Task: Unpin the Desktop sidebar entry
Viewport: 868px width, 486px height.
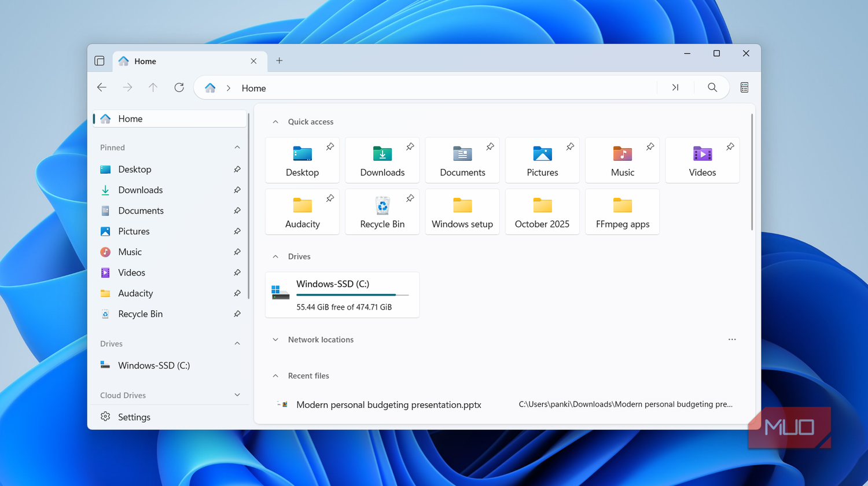Action: pyautogui.click(x=237, y=170)
